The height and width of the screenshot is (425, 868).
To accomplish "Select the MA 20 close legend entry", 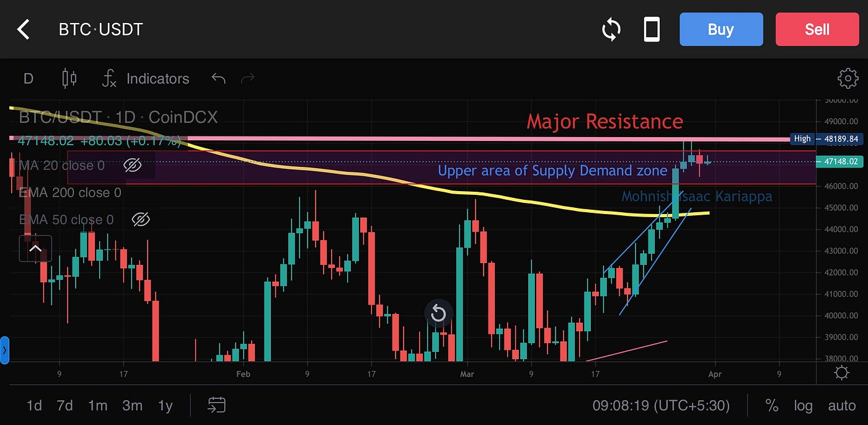I will click(x=61, y=166).
